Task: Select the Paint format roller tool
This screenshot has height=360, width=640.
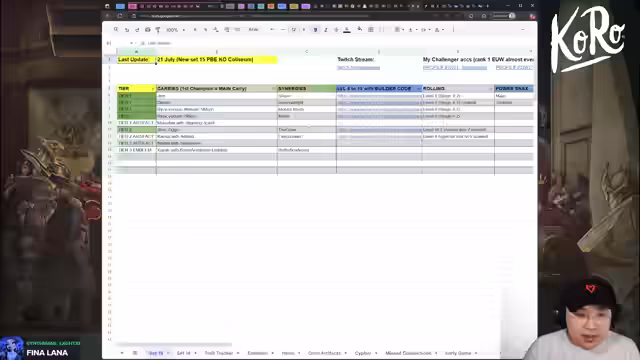Action: point(158,30)
